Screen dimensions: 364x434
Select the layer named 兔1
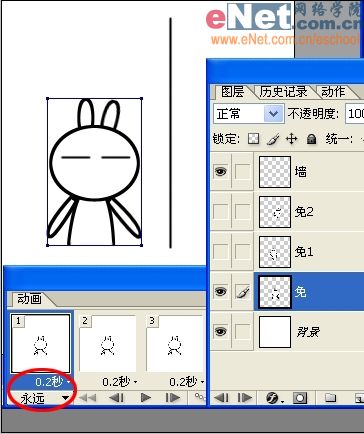pos(304,252)
